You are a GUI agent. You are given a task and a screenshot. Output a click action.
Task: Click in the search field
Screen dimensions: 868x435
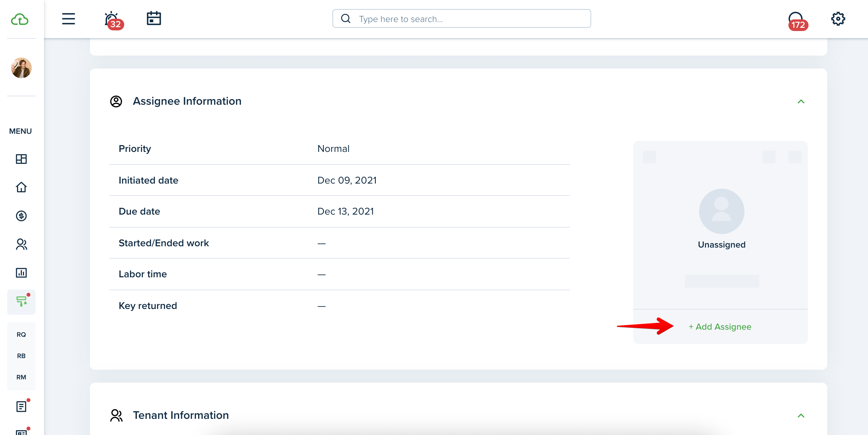click(x=461, y=18)
